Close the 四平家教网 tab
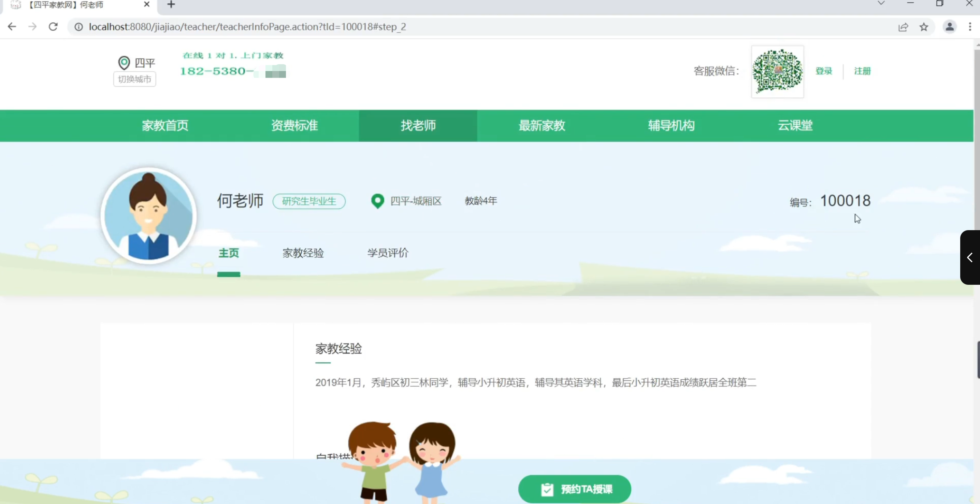The image size is (980, 504). pyautogui.click(x=146, y=4)
